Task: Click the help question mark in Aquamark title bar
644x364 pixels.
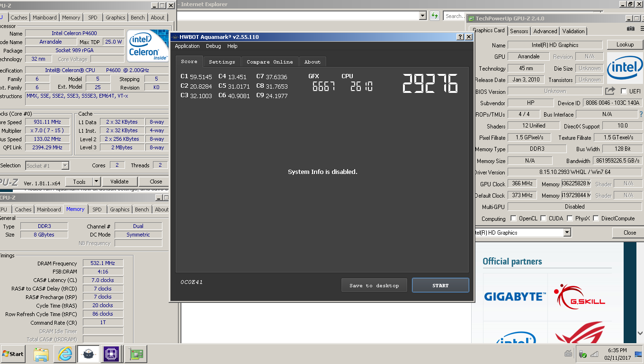Action: 460,37
